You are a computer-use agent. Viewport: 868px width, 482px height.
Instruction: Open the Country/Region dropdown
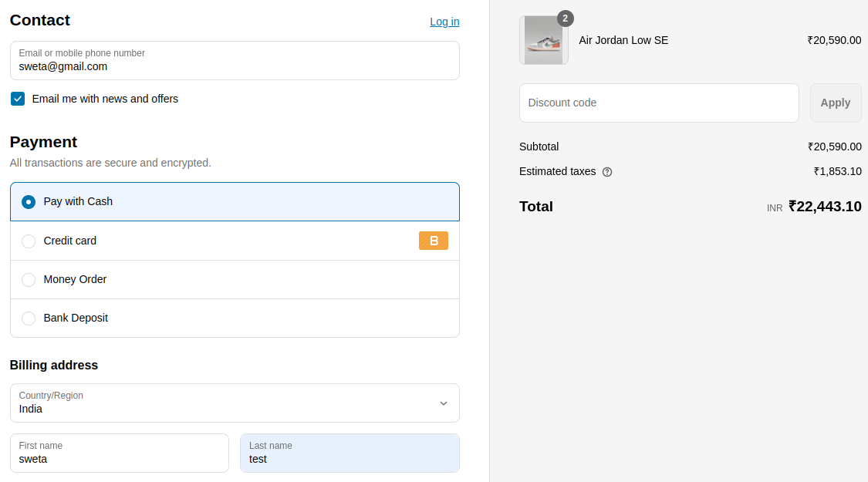point(235,403)
